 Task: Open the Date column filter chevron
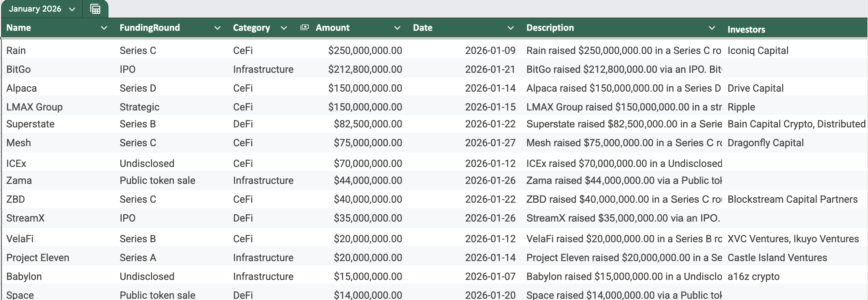click(510, 28)
